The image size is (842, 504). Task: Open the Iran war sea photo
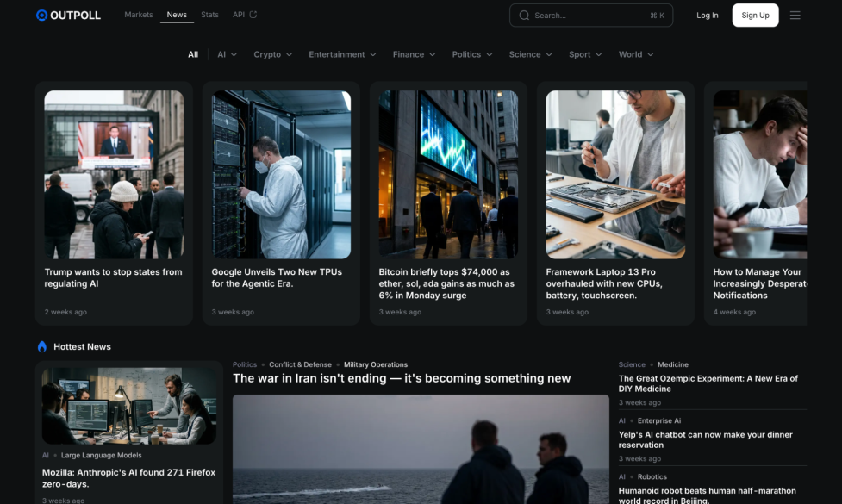(x=421, y=449)
